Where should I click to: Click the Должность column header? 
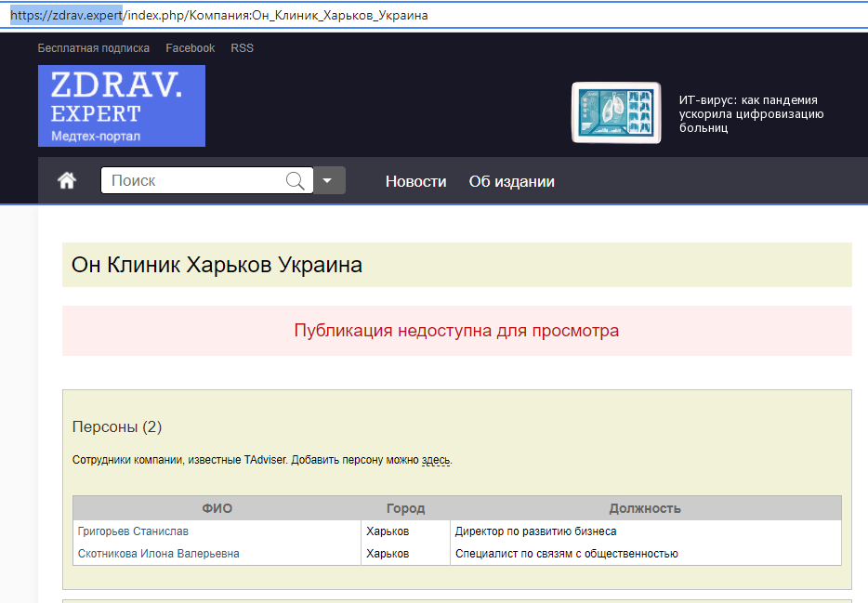tap(645, 508)
